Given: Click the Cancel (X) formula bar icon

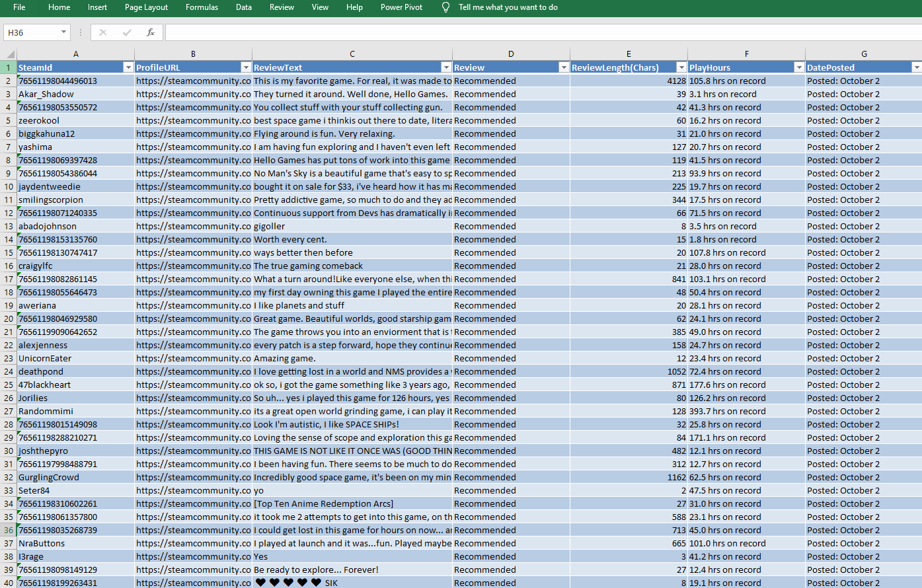Looking at the screenshot, I should pyautogui.click(x=103, y=32).
